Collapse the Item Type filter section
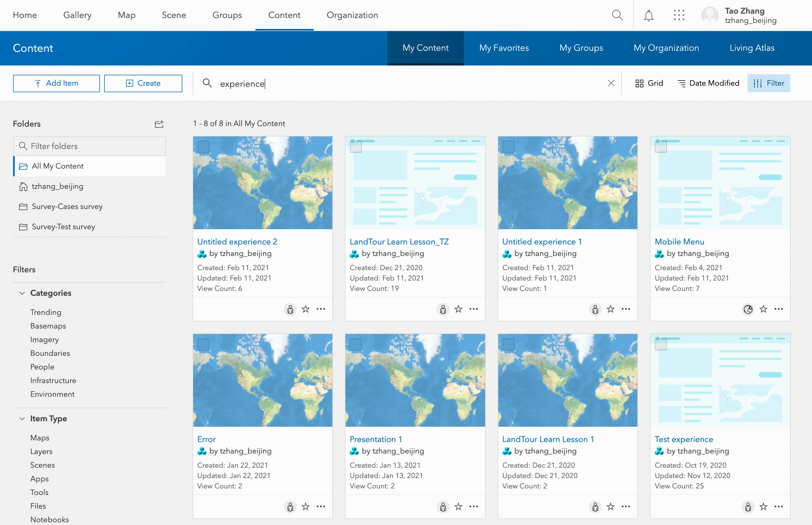Screen dimensions: 812x525 pos(22,419)
